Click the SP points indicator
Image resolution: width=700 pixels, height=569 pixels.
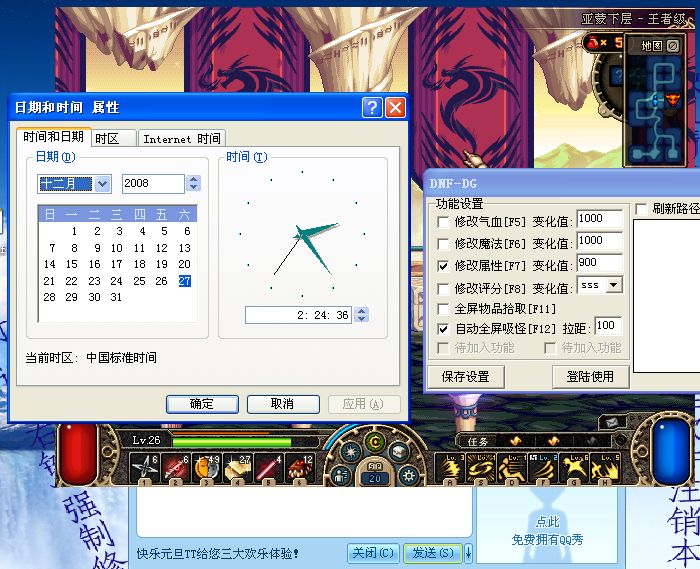point(375,475)
